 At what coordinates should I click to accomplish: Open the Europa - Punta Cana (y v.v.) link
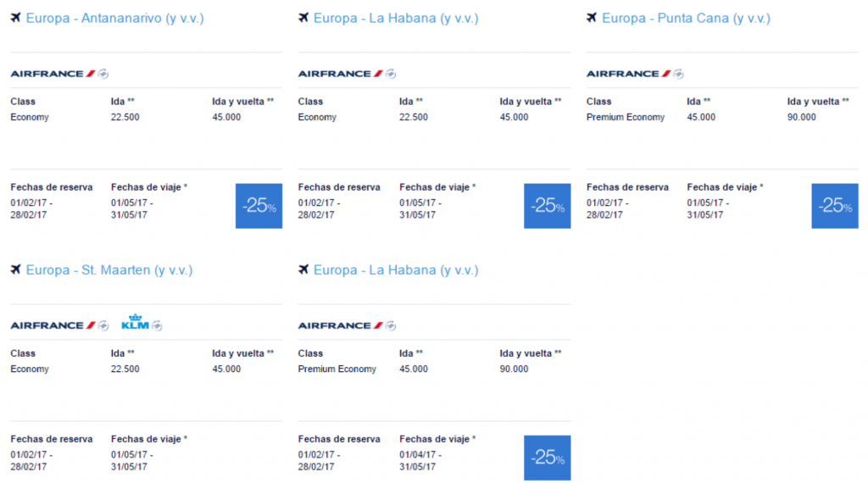pyautogui.click(x=686, y=19)
